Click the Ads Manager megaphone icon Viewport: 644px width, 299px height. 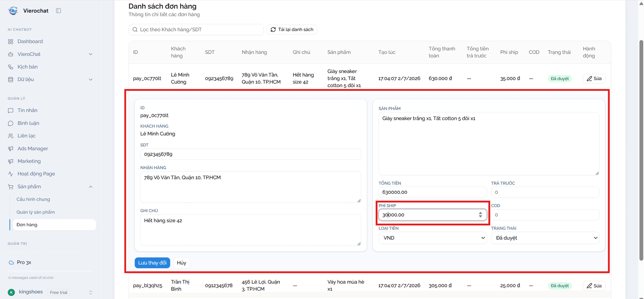point(11,149)
